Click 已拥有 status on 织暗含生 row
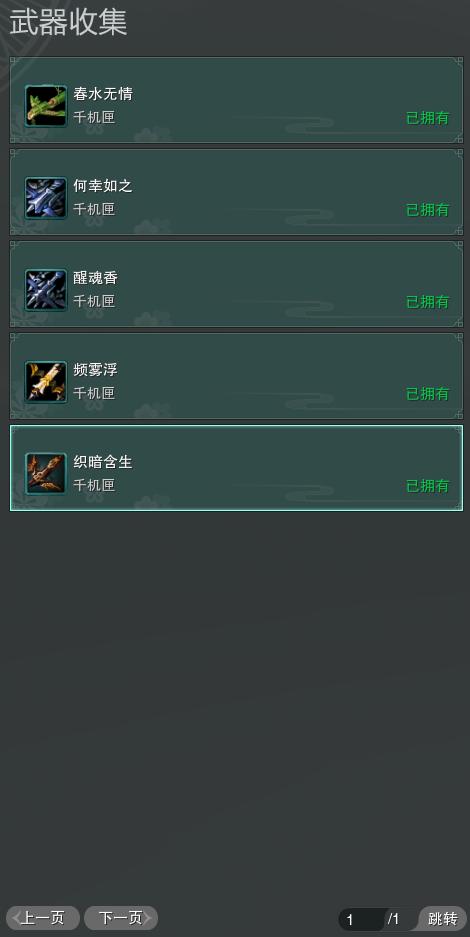Viewport: 470px width, 937px height. pyautogui.click(x=428, y=486)
